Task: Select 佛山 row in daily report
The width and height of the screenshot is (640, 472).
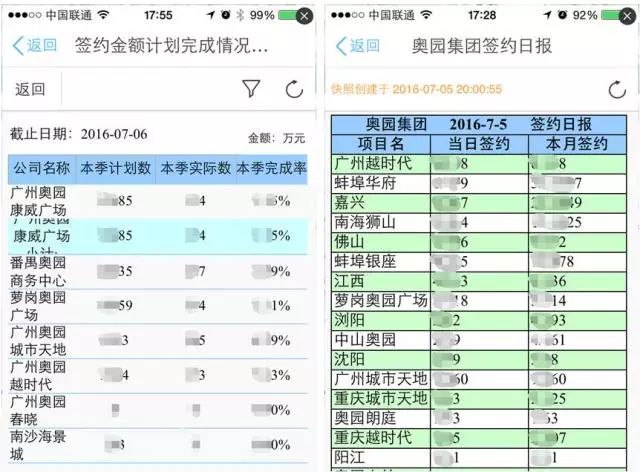Action: coord(479,242)
